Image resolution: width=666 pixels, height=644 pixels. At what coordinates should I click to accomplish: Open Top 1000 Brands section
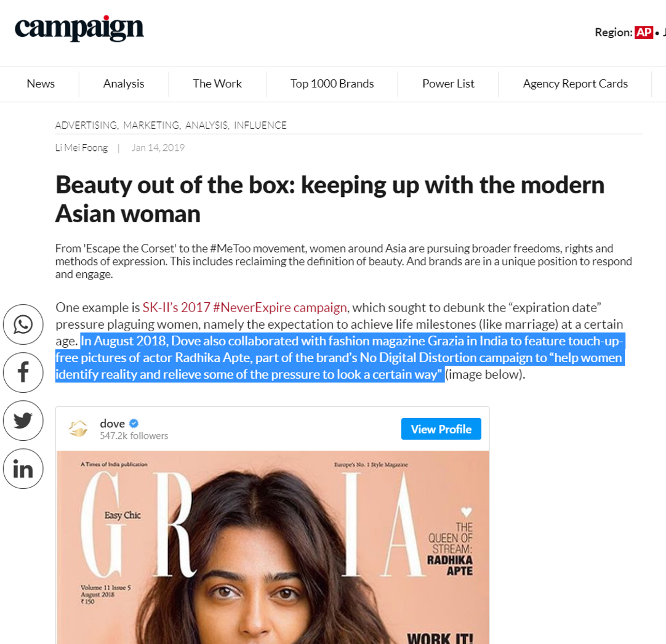pyautogui.click(x=332, y=84)
